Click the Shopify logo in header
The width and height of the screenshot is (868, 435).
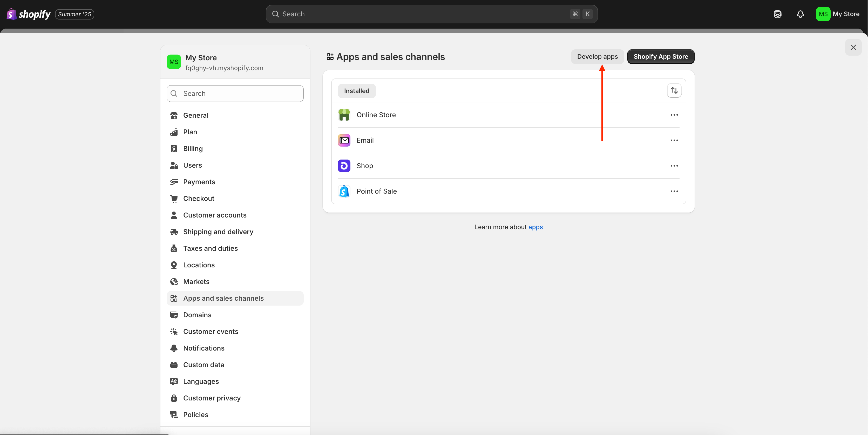click(x=29, y=14)
